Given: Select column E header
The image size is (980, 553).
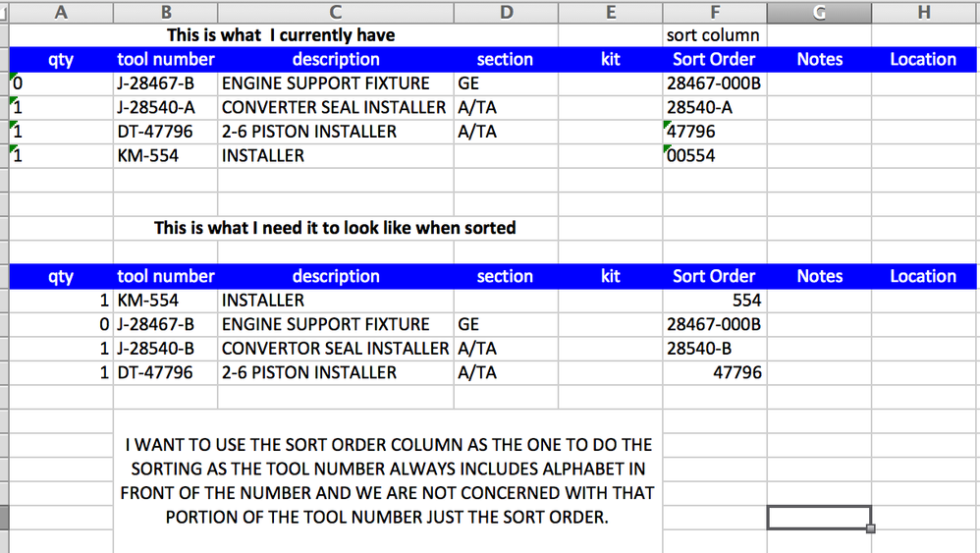Looking at the screenshot, I should (611, 12).
